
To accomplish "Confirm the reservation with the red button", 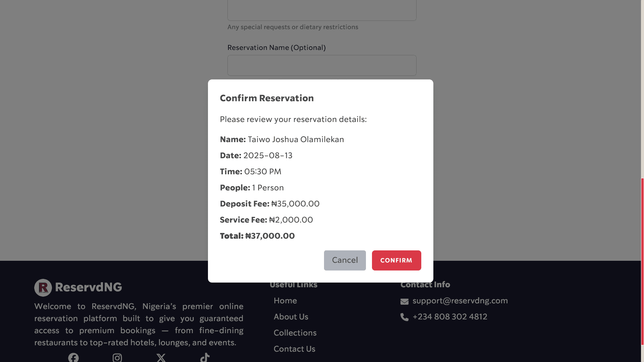I will 396,260.
